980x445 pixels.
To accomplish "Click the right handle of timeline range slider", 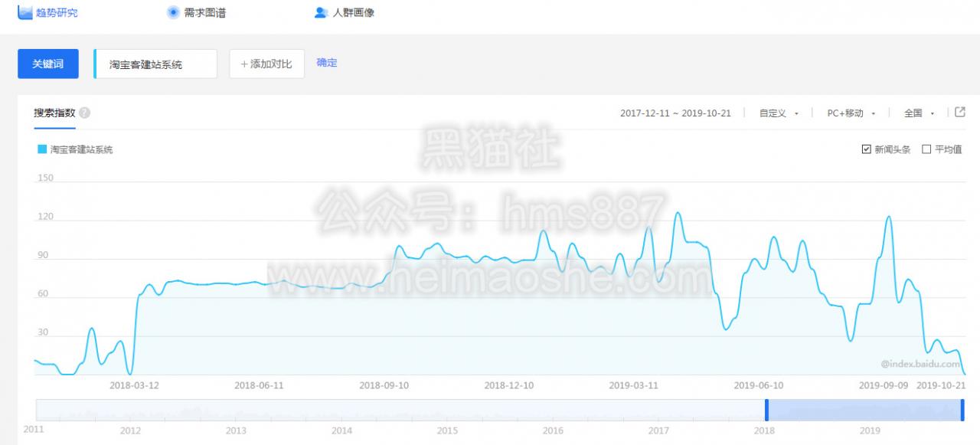I will (962, 410).
